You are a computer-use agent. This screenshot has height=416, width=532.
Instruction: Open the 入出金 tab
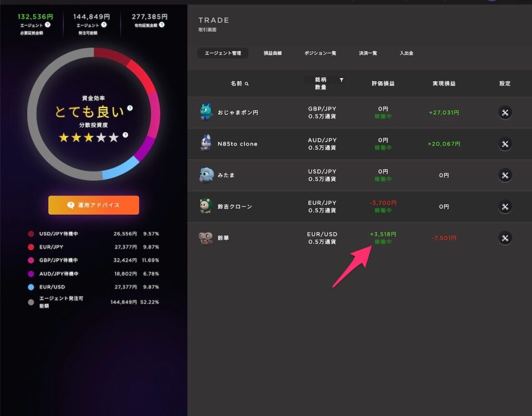[406, 53]
